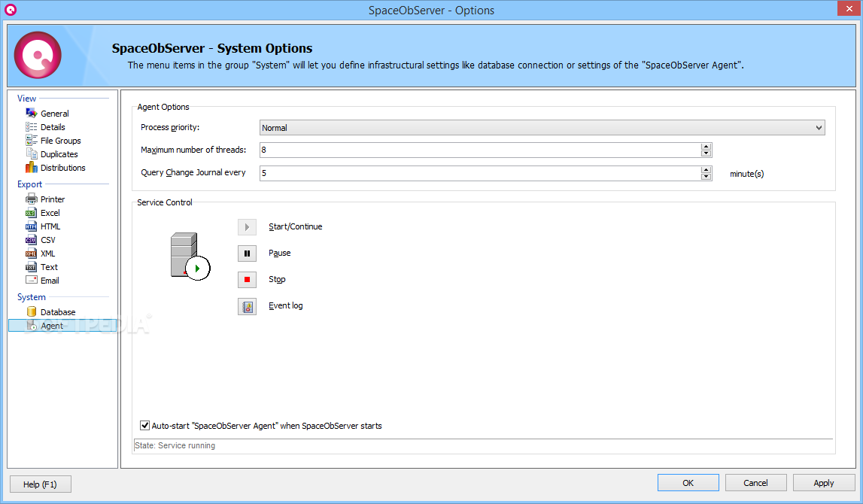Click the SpaceObServer title bar icon
Viewport: 863px width, 504px height.
tap(10, 9)
